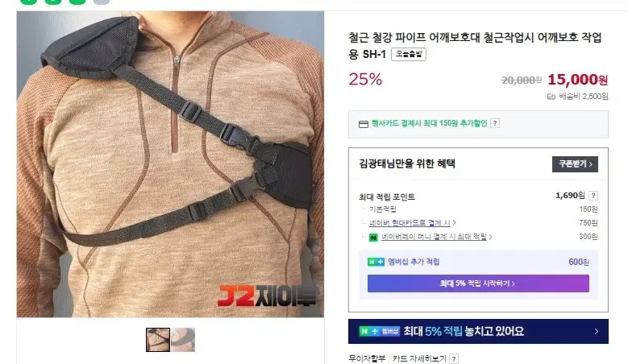The height and width of the screenshot is (364, 628).
Task: Open the 무이자할부 installment link
Action: pos(367,358)
